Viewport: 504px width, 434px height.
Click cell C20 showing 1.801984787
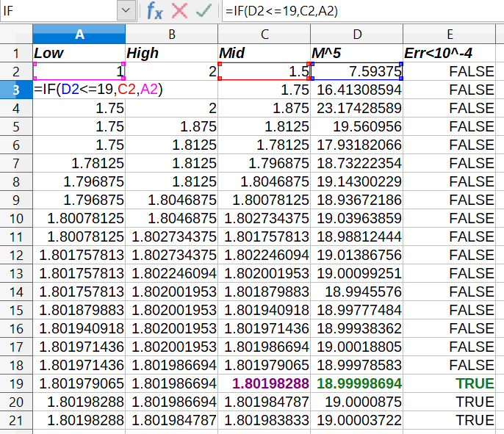pyautogui.click(x=264, y=402)
